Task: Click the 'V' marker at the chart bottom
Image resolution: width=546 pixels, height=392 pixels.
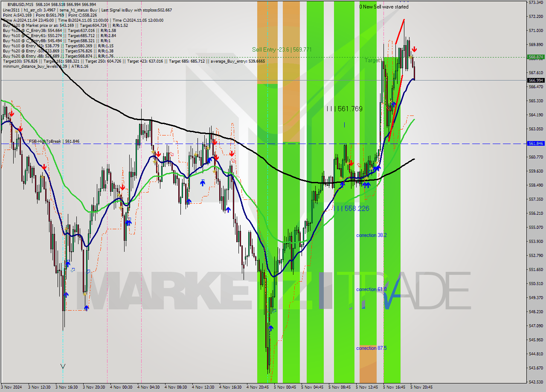Action: (63, 366)
